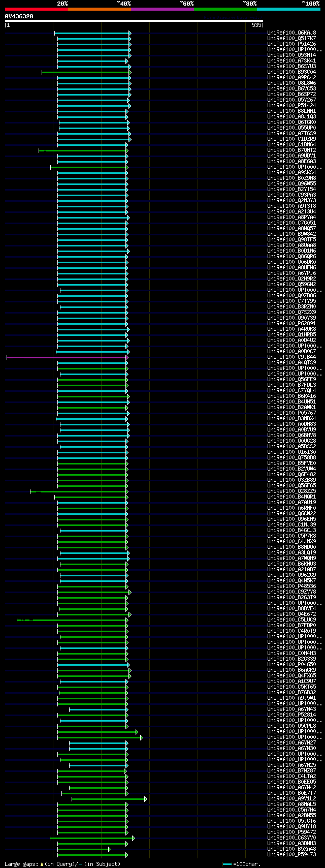Select the UniRef100_B5XA48 label

(x=291, y=849)
